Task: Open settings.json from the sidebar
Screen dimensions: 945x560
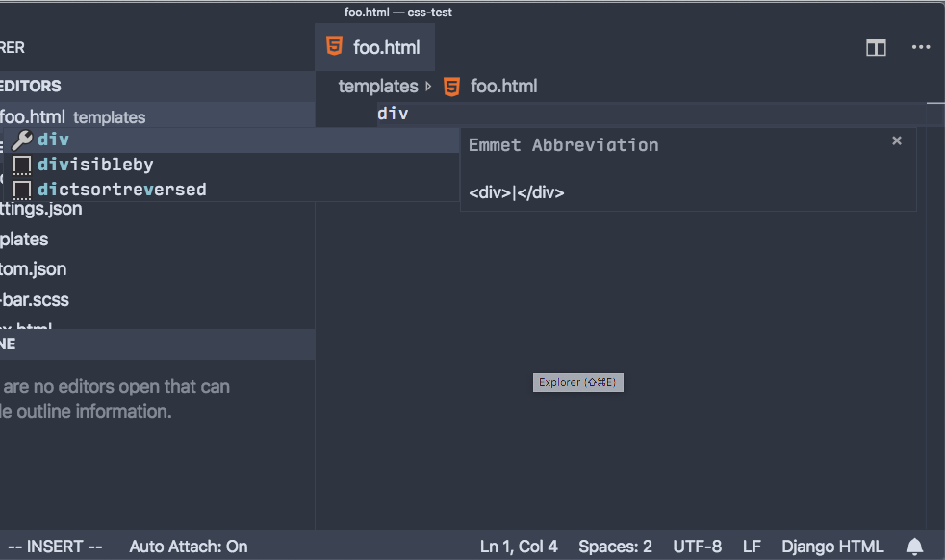Action: coord(40,208)
